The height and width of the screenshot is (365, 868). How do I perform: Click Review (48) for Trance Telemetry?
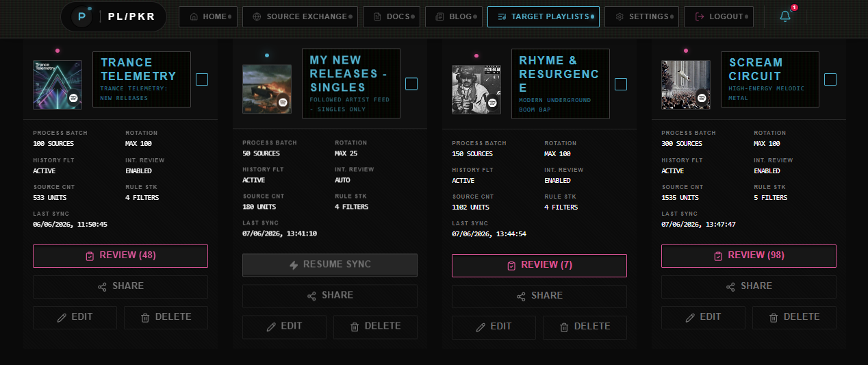pyautogui.click(x=120, y=255)
